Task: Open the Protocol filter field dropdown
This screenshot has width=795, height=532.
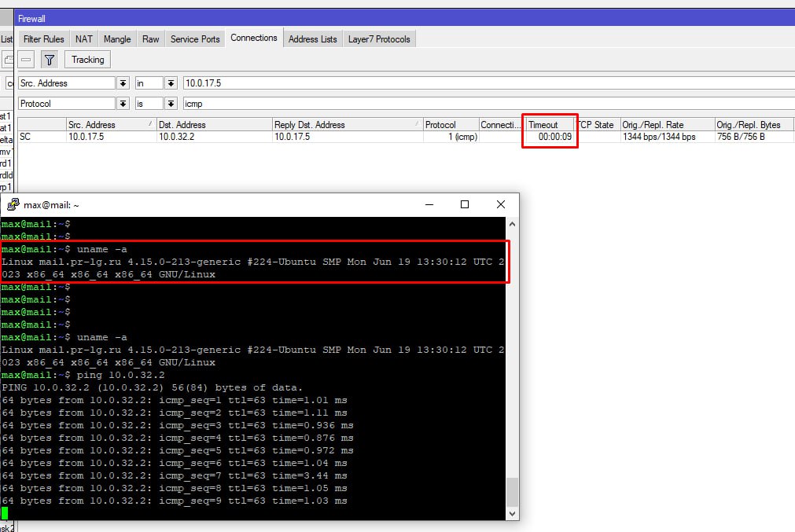Action: point(123,104)
